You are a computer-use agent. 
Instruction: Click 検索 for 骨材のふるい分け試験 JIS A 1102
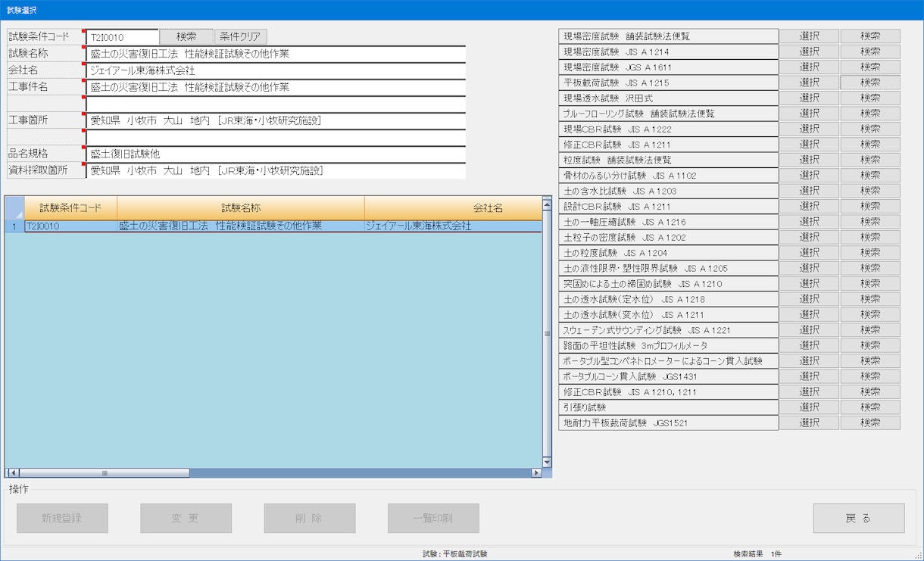[x=870, y=176]
